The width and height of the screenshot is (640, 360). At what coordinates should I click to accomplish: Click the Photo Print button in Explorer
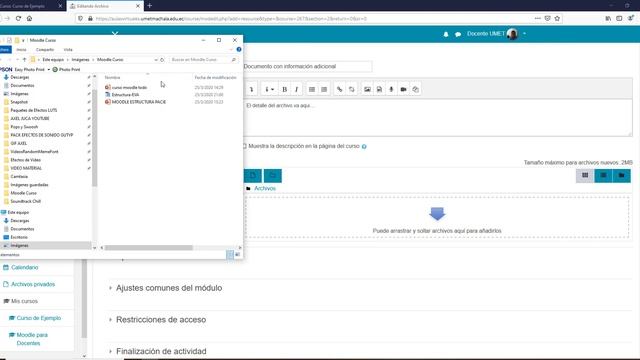click(x=67, y=70)
